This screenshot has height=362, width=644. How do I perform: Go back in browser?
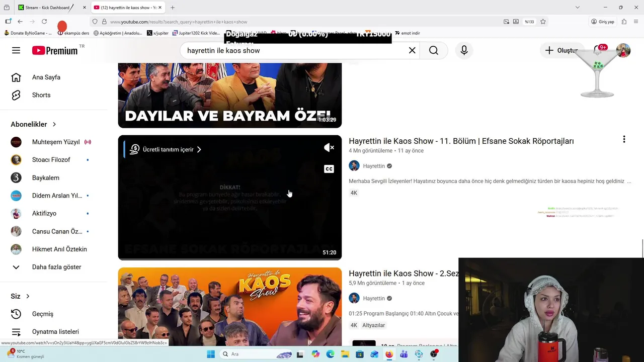(x=20, y=22)
